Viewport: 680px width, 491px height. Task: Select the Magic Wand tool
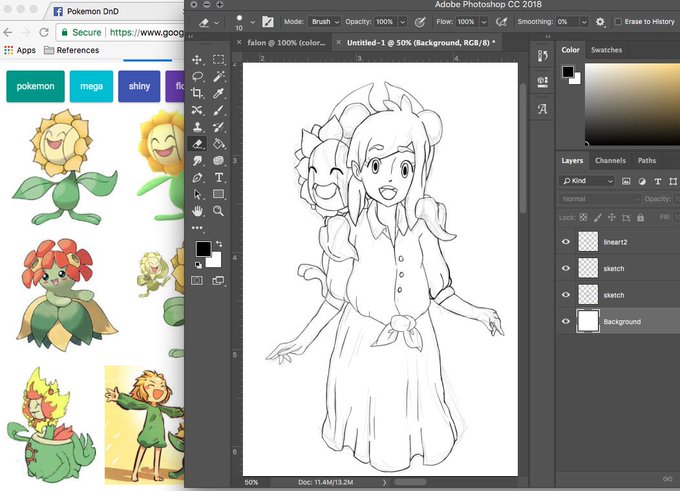tap(219, 76)
